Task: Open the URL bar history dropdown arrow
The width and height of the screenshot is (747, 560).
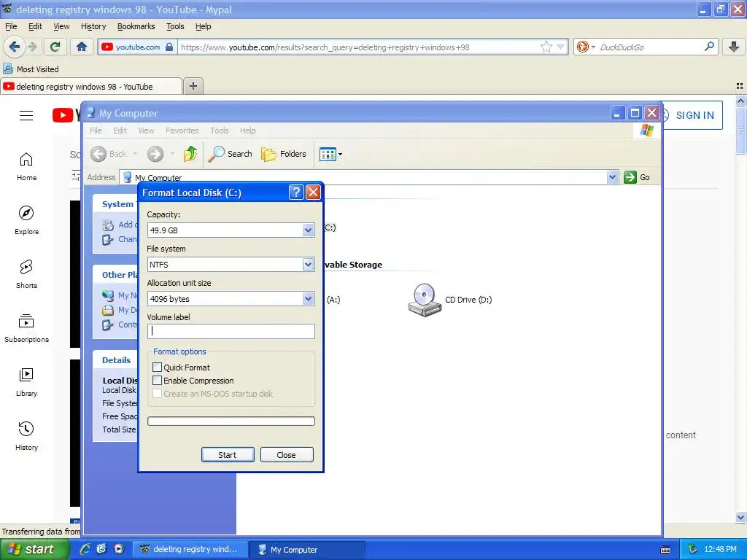Action: (561, 47)
